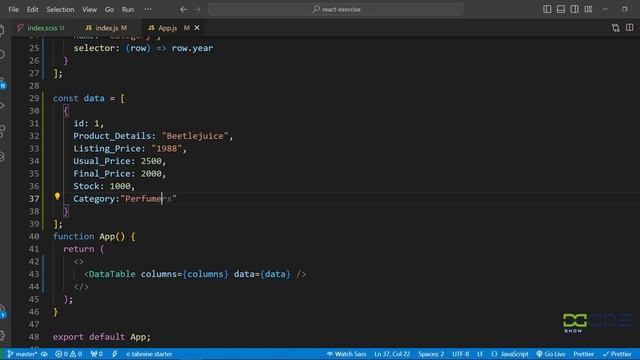Image resolution: width=640 pixels, height=360 pixels.
Task: Click "export default App;" on line 48
Action: pyautogui.click(x=101, y=337)
